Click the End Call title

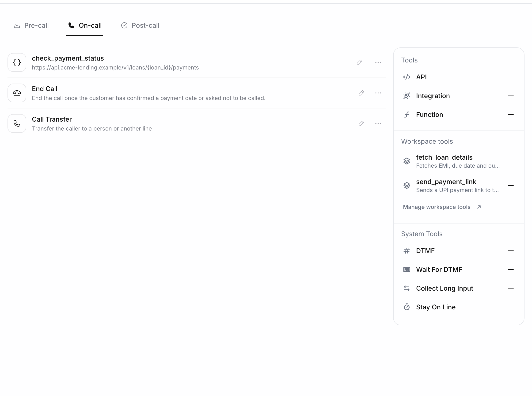pyautogui.click(x=45, y=89)
